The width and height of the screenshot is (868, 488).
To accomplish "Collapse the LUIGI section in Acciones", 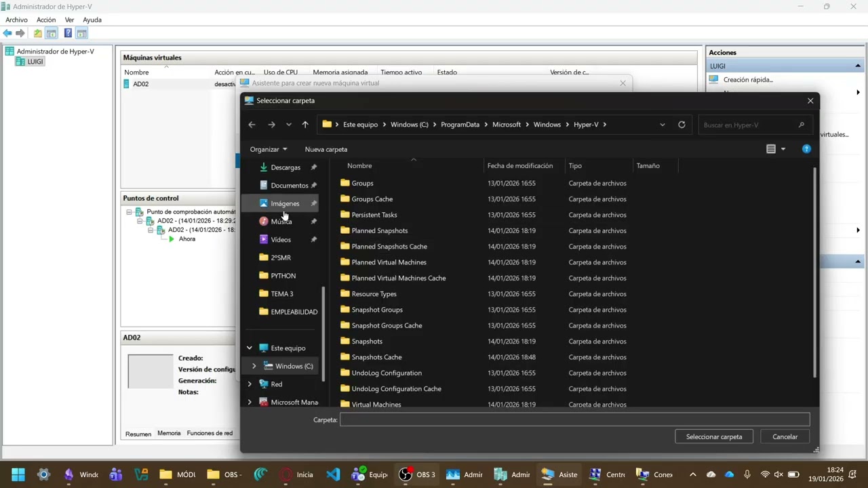I will [x=858, y=66].
